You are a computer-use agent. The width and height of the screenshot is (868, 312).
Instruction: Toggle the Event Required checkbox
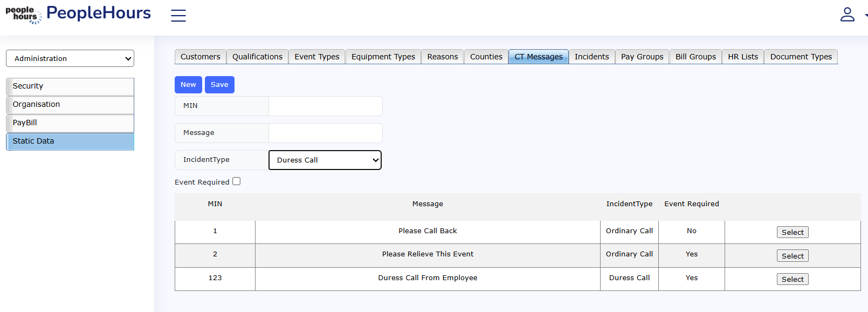tap(237, 181)
